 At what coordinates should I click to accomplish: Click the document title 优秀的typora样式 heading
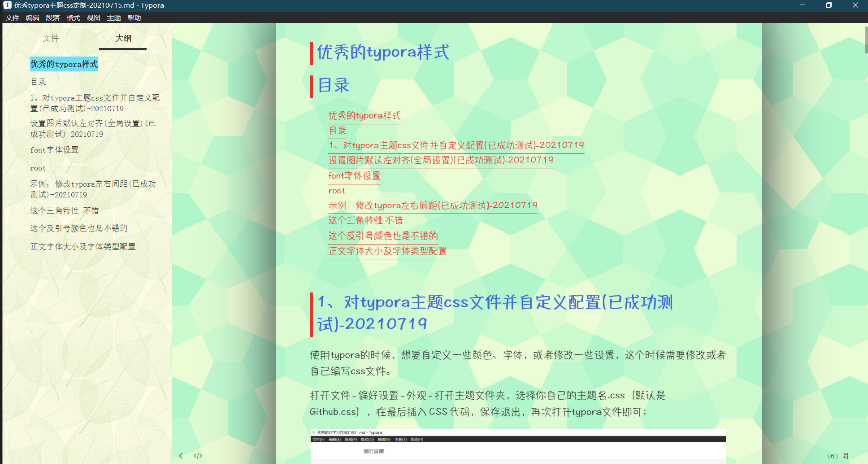pos(383,52)
